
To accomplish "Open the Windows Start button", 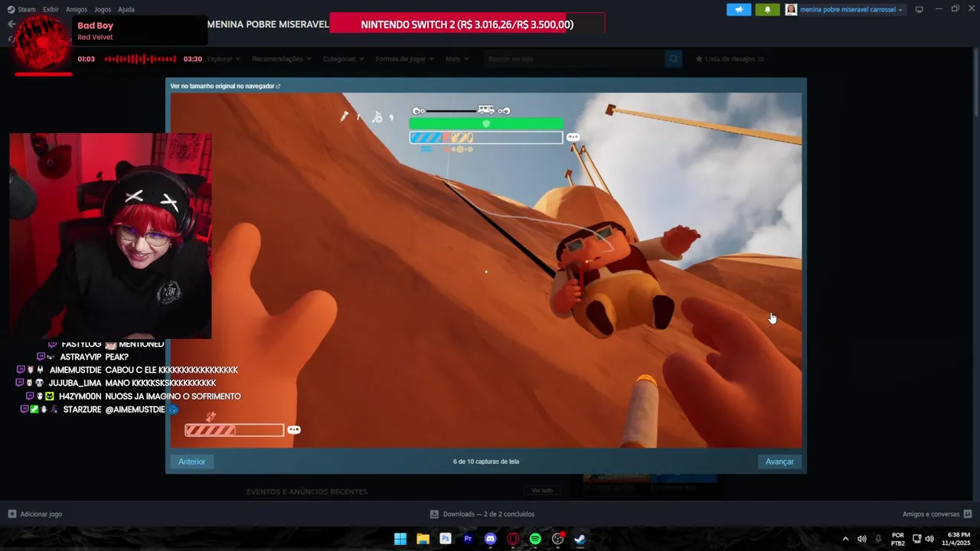I will (400, 539).
